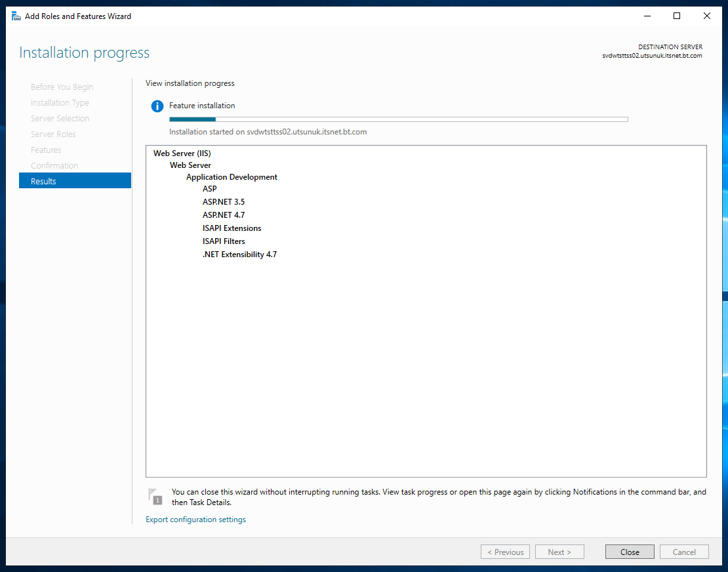The width and height of the screenshot is (728, 572).
Task: Click the .NET Extensibility 4.7 entry
Action: click(x=239, y=255)
